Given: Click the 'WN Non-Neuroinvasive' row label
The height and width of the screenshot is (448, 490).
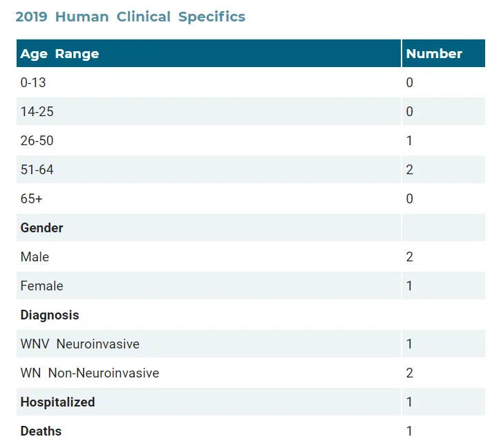Looking at the screenshot, I should click(90, 373).
